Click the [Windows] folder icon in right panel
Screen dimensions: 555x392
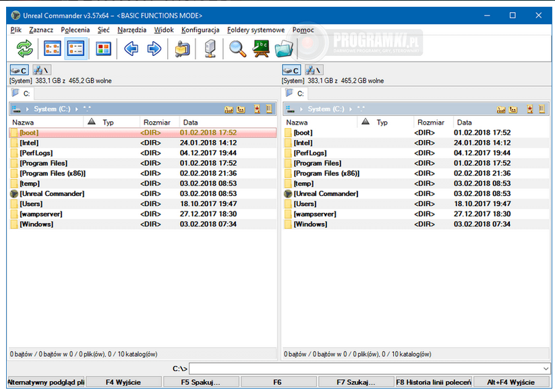click(288, 224)
